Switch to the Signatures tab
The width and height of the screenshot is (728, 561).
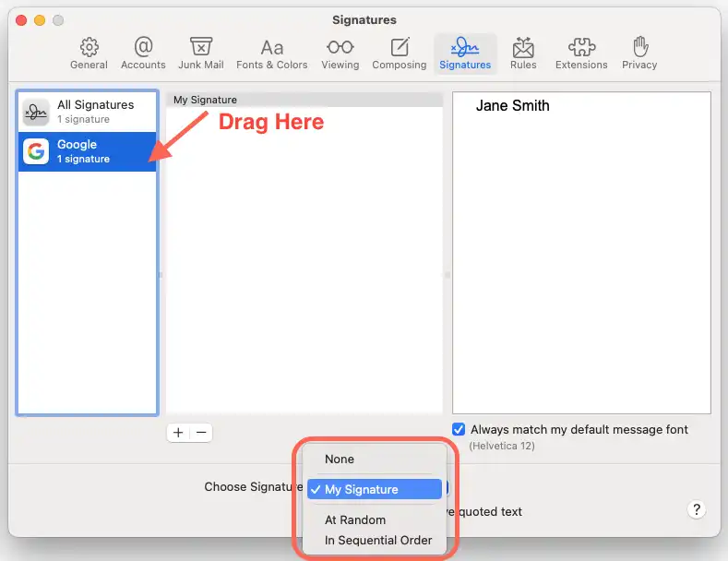click(465, 54)
